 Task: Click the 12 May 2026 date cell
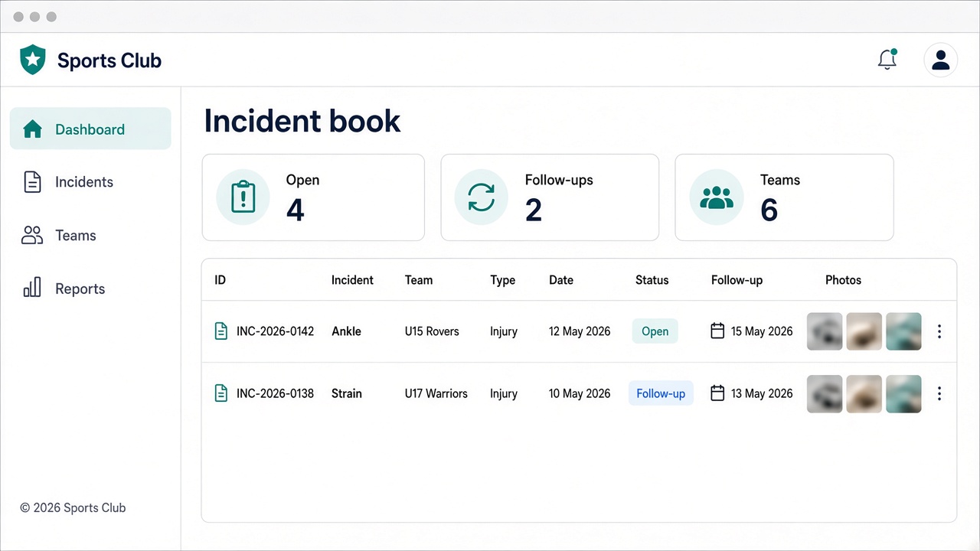coord(580,331)
